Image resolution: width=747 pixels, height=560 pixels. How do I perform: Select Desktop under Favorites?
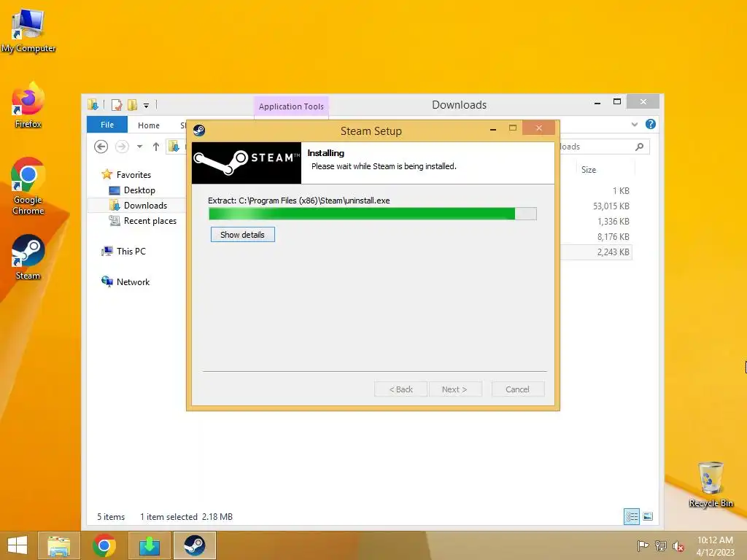139,190
